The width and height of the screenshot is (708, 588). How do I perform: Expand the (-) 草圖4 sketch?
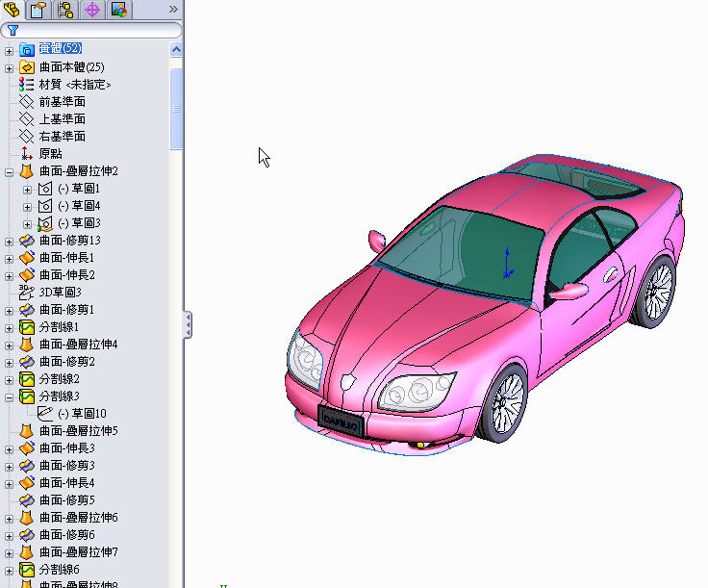point(27,207)
